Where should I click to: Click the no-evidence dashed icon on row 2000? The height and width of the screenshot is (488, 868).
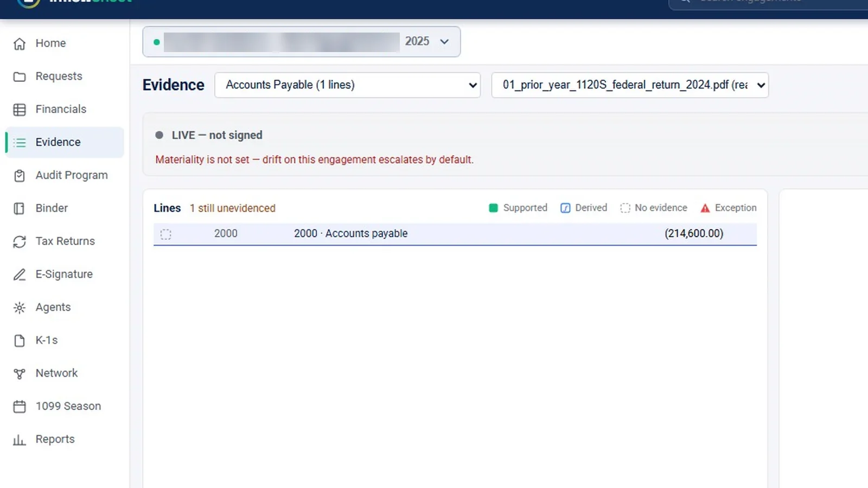point(166,234)
